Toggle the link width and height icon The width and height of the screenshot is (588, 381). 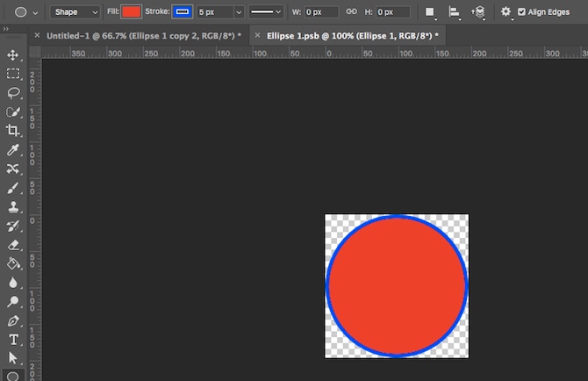pyautogui.click(x=352, y=12)
